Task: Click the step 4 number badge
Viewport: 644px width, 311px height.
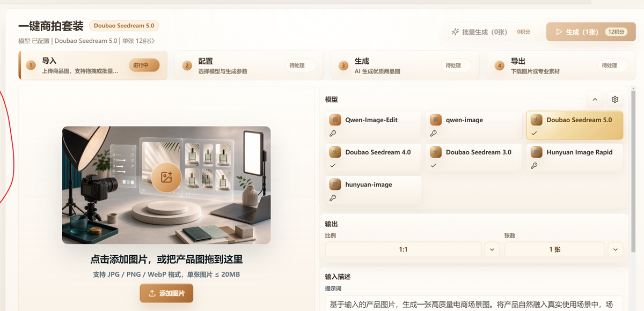Action: point(500,65)
